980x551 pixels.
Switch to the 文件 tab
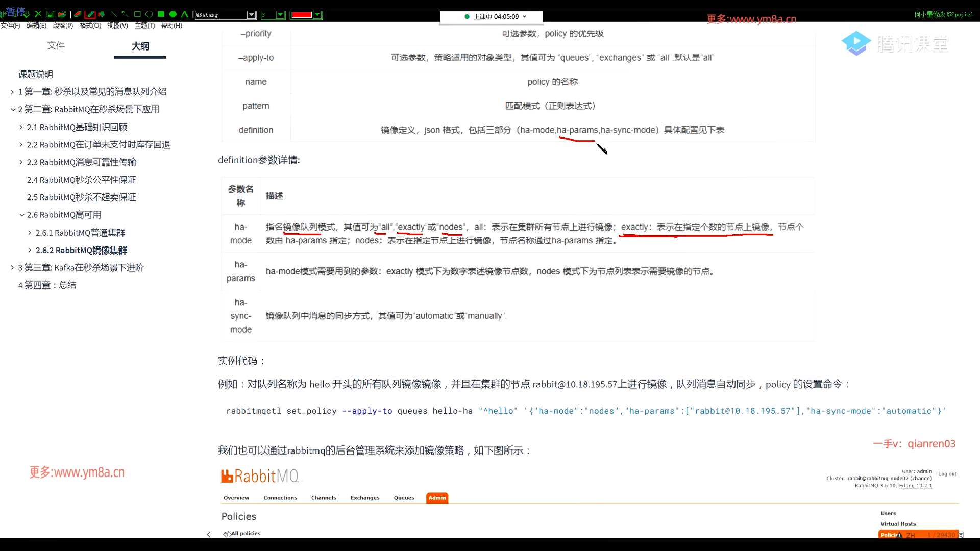(x=56, y=46)
